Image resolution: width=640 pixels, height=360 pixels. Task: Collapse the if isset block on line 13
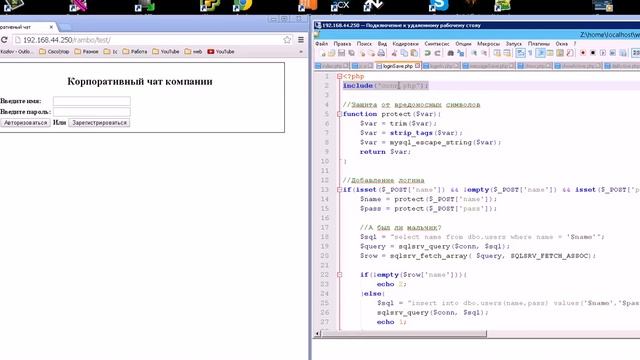(339, 190)
